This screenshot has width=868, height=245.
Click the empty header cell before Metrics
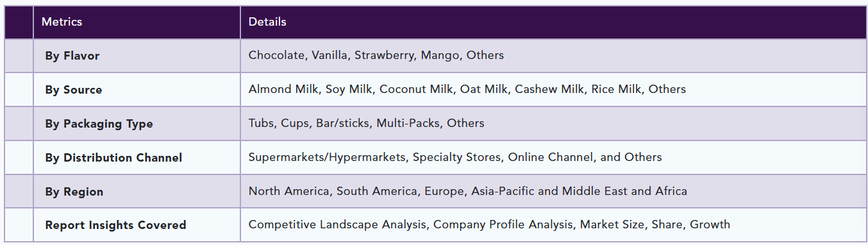pos(19,22)
